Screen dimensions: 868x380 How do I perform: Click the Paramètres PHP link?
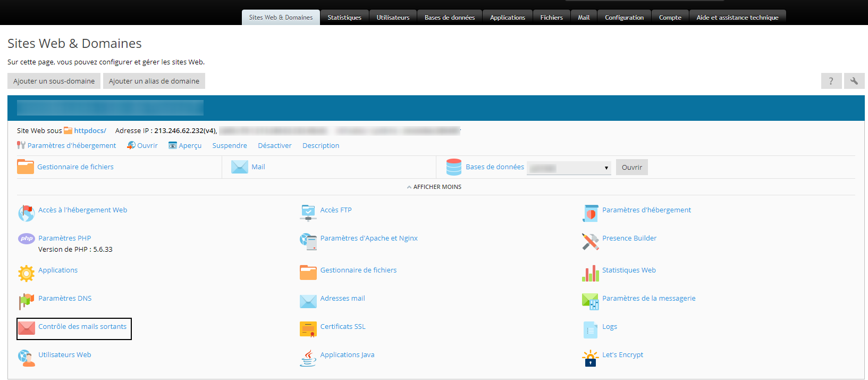pos(65,238)
